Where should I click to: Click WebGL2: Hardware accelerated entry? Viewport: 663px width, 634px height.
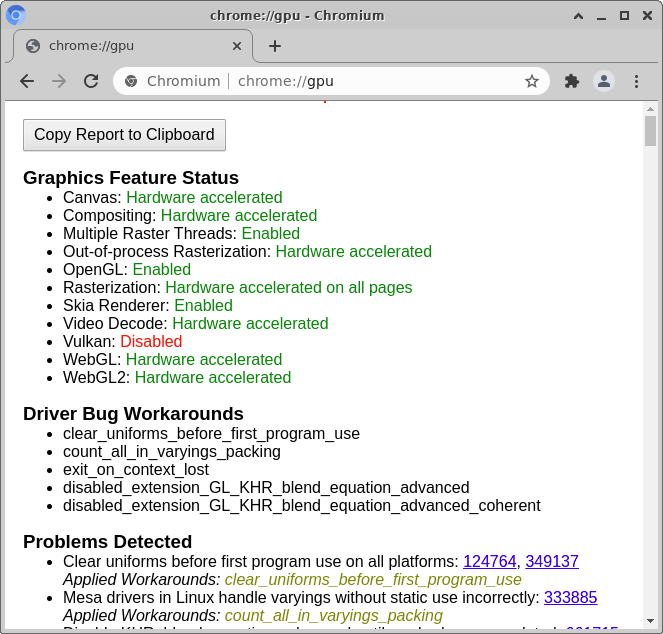tap(177, 377)
